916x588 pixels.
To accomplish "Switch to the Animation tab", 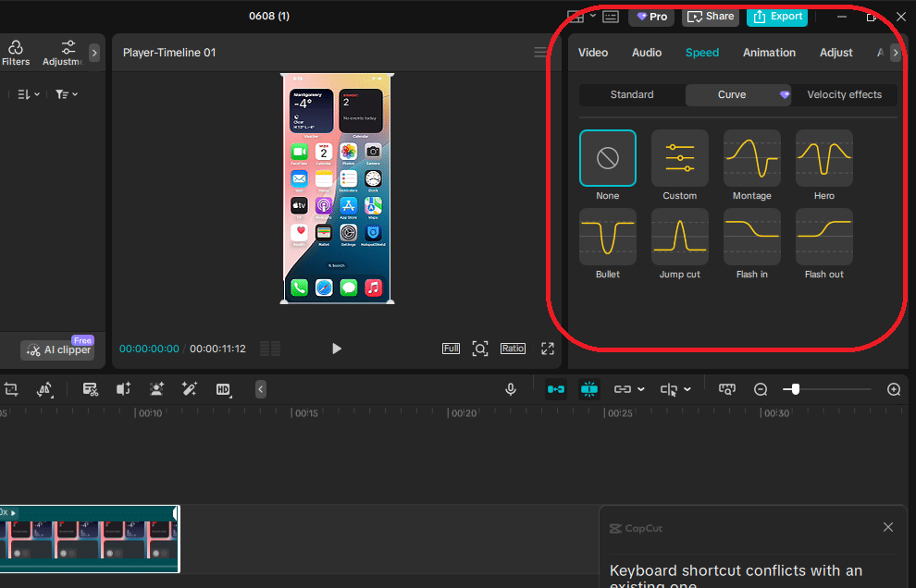I will point(769,53).
